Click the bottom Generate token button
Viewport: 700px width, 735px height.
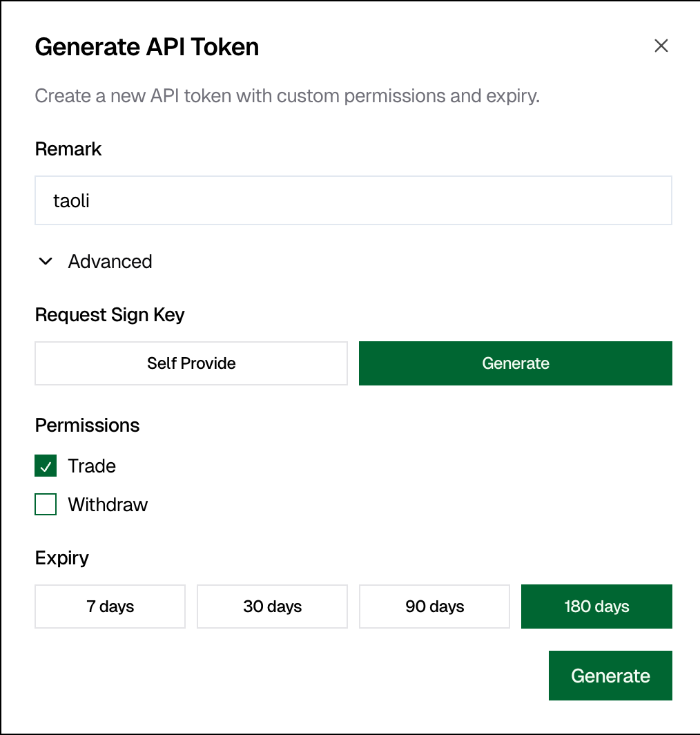tap(610, 676)
